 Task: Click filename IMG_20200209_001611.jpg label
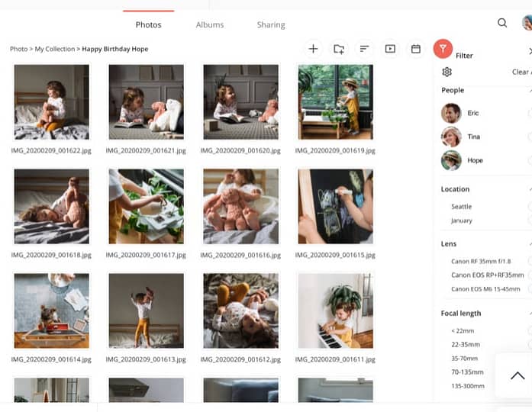click(335, 359)
